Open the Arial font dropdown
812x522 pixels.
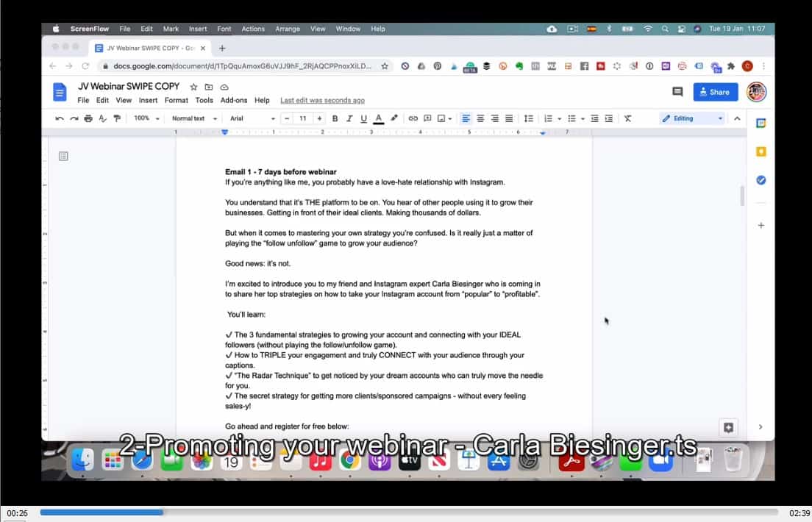tap(252, 118)
